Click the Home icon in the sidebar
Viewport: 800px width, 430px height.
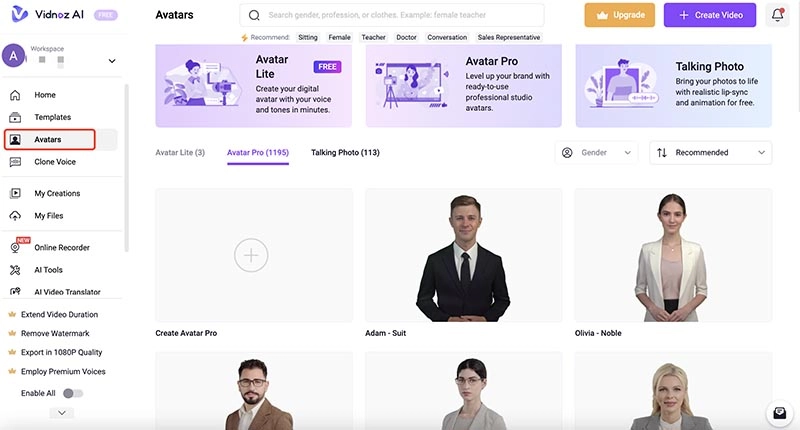tap(15, 95)
